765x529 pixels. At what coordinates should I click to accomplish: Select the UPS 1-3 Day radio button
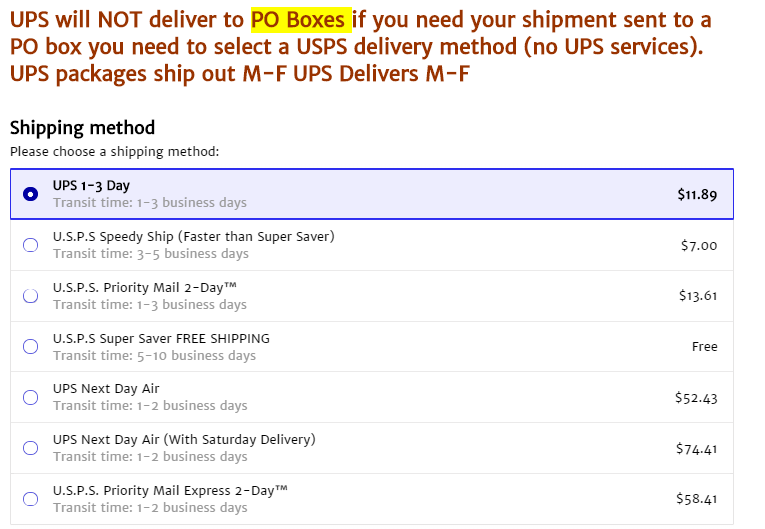(30, 194)
